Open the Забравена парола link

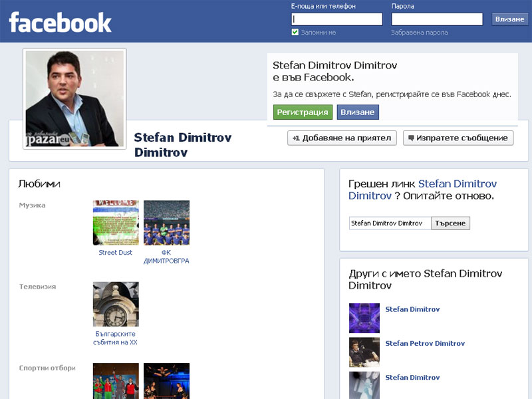(419, 32)
